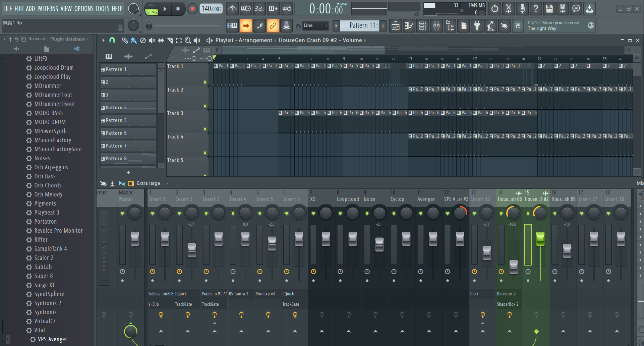Click the HouseGen Crash 9 #2 volume fader
Viewport: 644px width, 346px height.
540,239
